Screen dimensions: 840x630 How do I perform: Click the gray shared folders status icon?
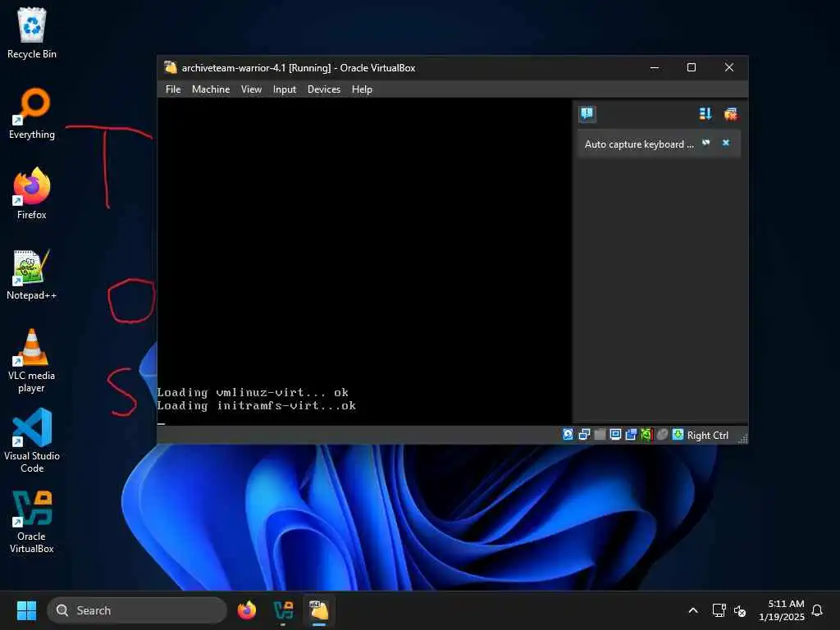pos(600,435)
